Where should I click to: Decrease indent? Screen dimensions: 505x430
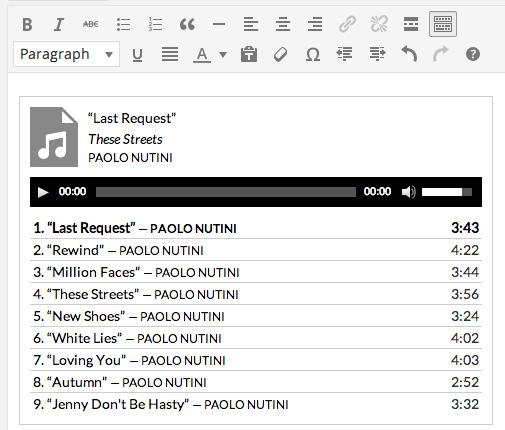345,54
